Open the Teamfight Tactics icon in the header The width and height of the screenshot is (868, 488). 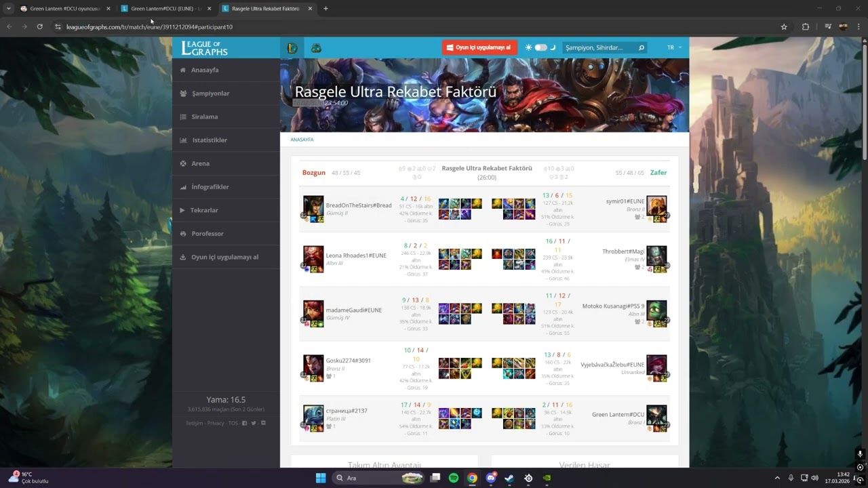coord(316,48)
